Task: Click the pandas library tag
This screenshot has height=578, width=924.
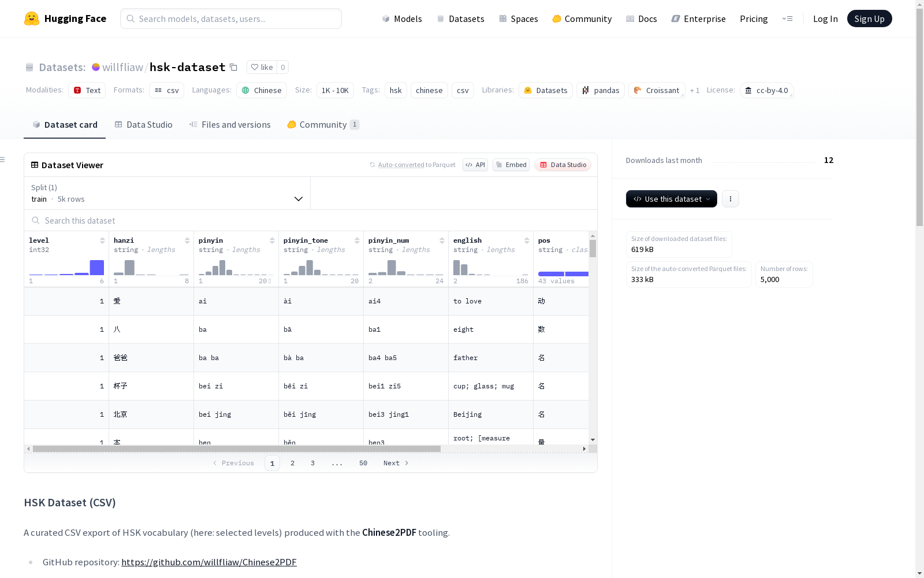Action: (601, 90)
